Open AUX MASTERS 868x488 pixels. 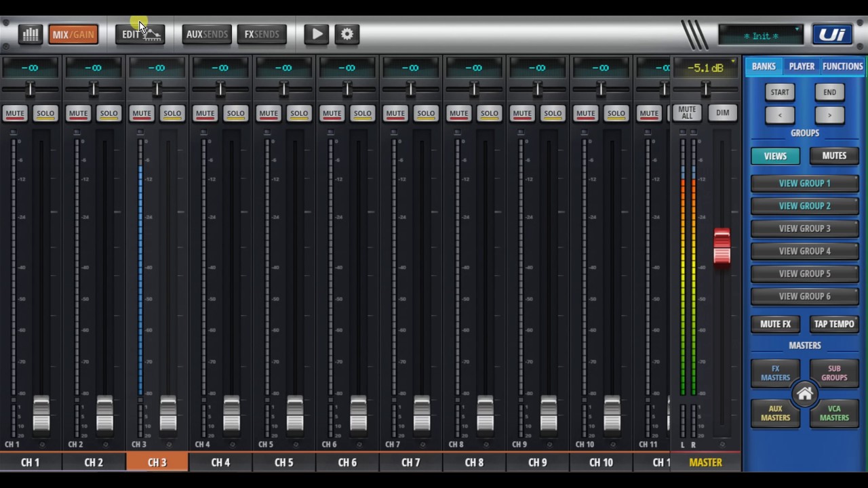[x=775, y=413]
